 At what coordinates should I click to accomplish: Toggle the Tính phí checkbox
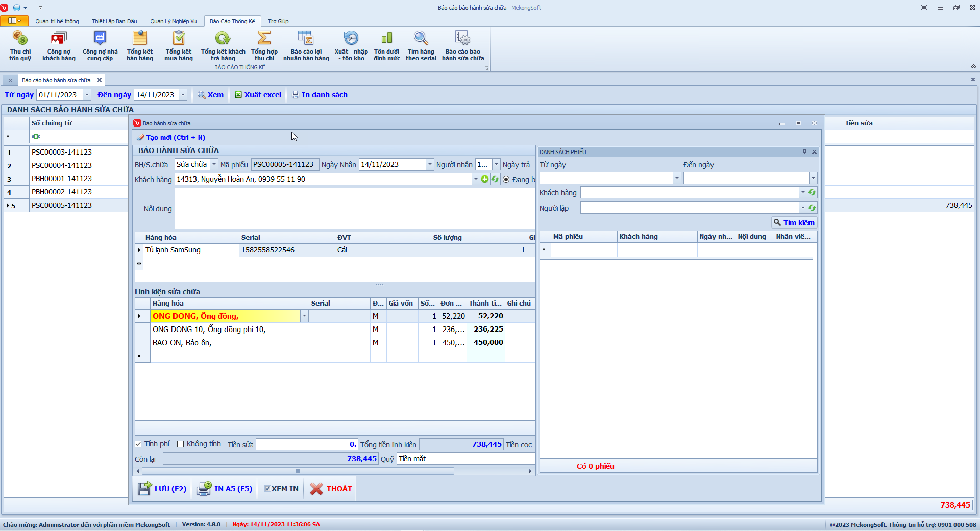coord(138,444)
